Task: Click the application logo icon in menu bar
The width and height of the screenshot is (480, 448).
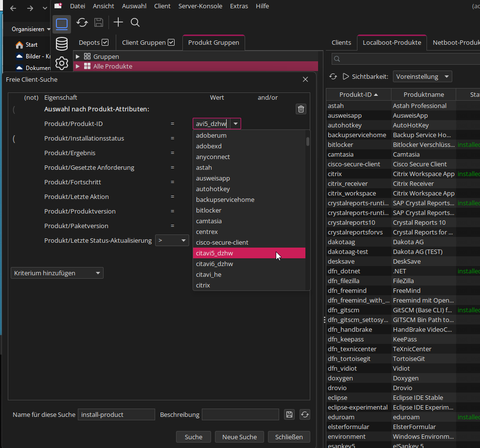Action: pyautogui.click(x=58, y=6)
